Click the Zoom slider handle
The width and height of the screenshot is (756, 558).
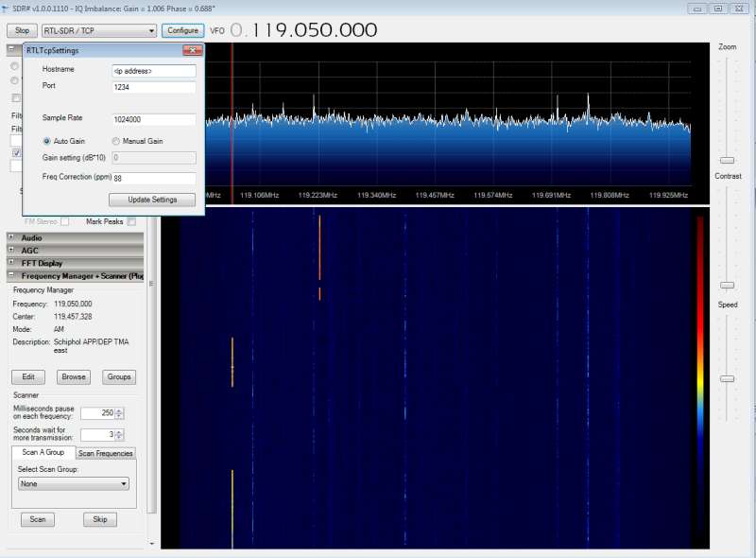[727, 160]
